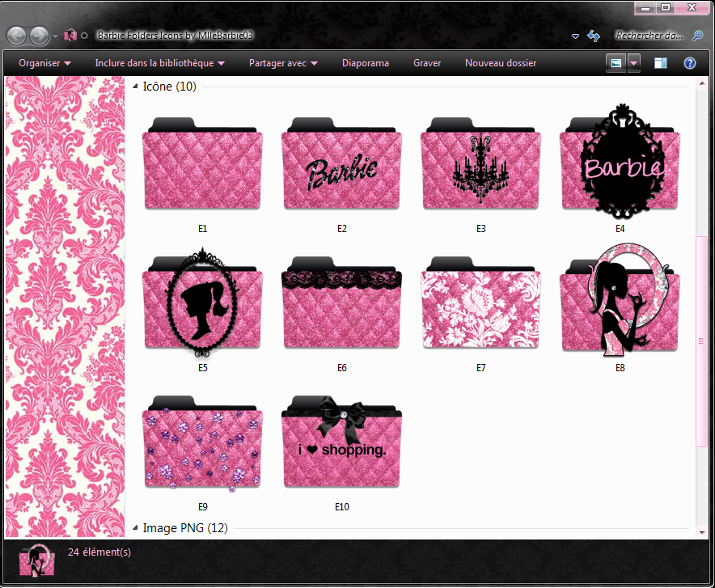The height and width of the screenshot is (588, 715).
Task: Click the details pane folder thumbnail
Action: pyautogui.click(x=37, y=561)
